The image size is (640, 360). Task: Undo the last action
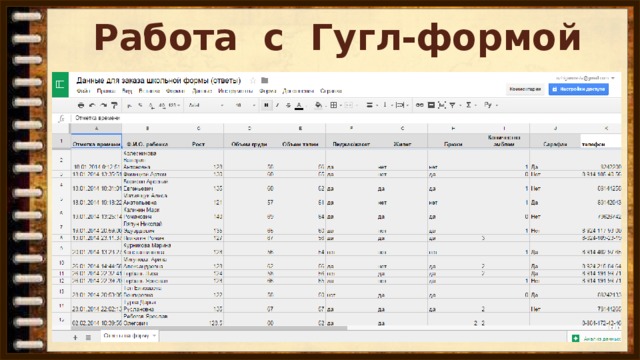(92, 105)
